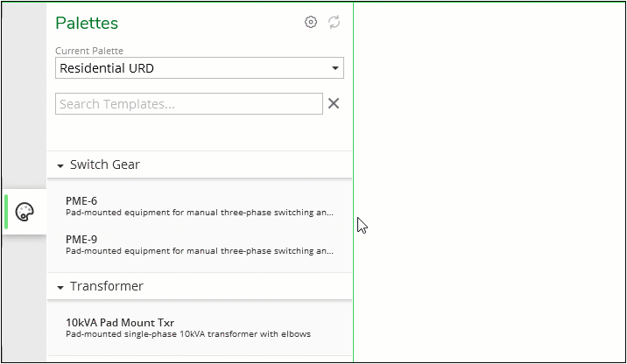627x364 pixels.
Task: Refresh the palettes list
Action: [334, 22]
